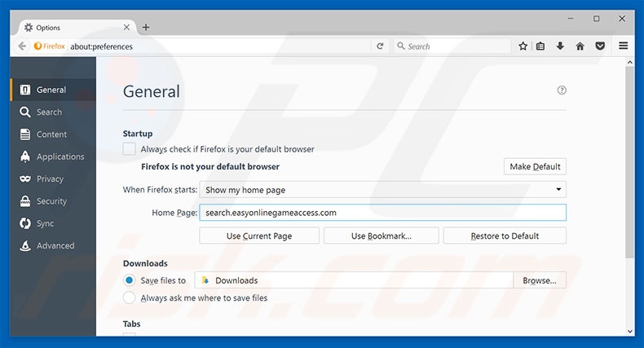Focus the Home Page input field

click(383, 213)
